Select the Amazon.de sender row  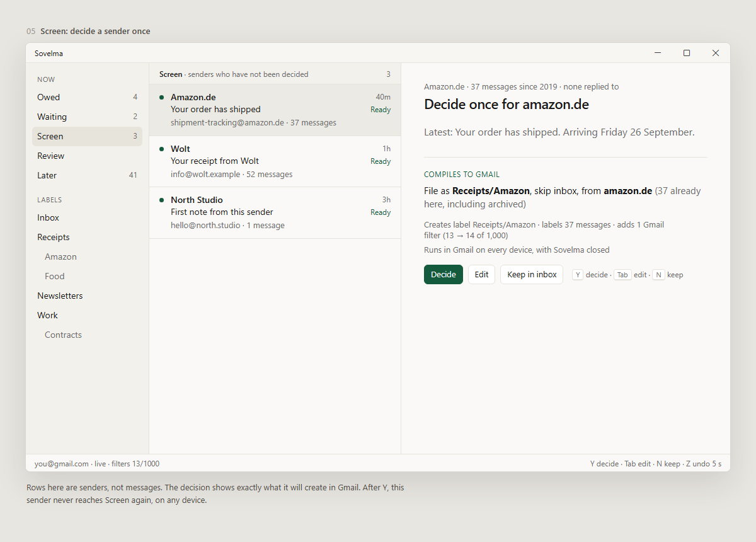click(275, 110)
